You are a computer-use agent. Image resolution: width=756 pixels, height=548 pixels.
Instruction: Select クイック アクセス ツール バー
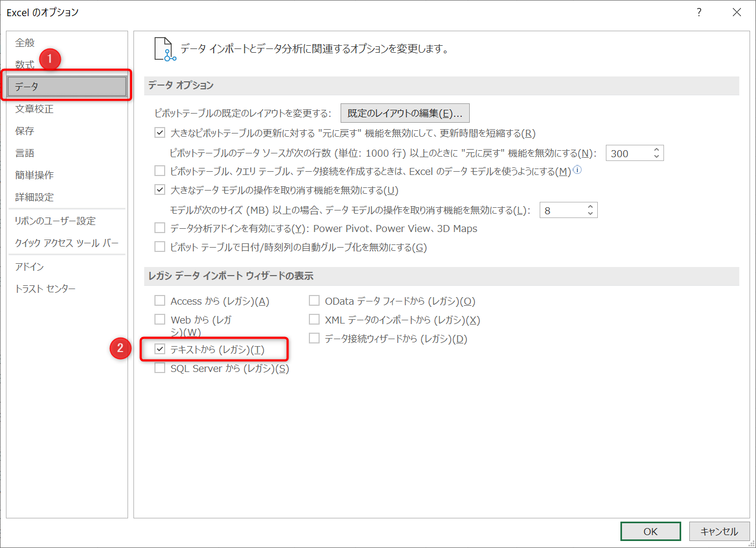67,243
